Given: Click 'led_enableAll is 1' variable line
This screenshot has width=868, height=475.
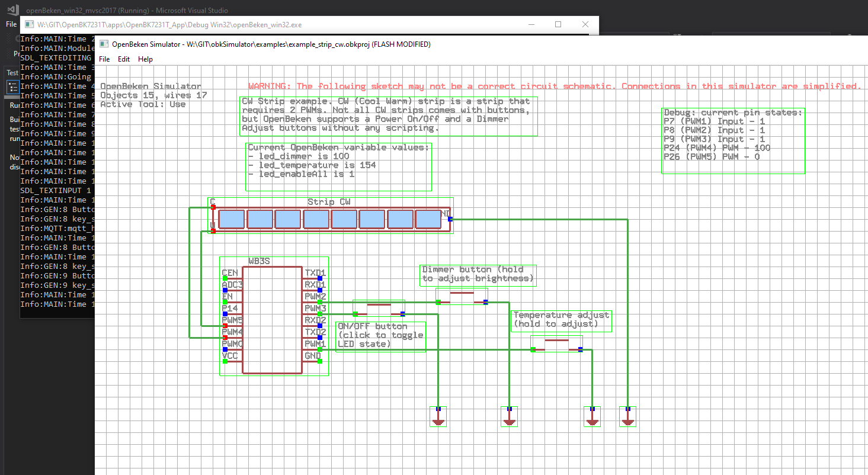Looking at the screenshot, I should (x=301, y=174).
